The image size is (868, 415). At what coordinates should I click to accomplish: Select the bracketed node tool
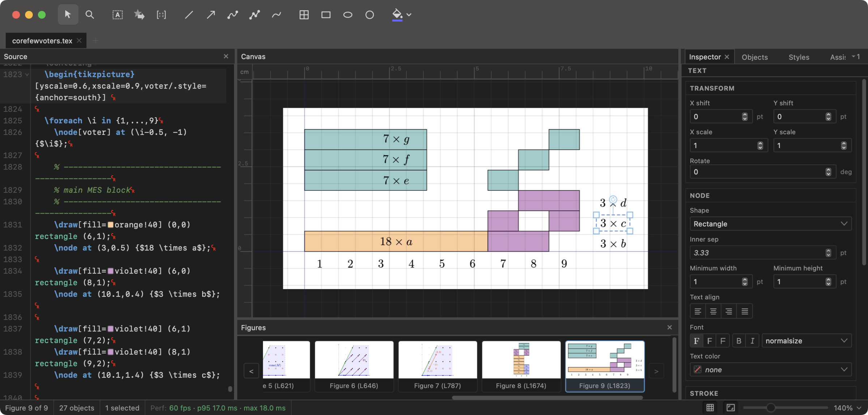pos(161,14)
